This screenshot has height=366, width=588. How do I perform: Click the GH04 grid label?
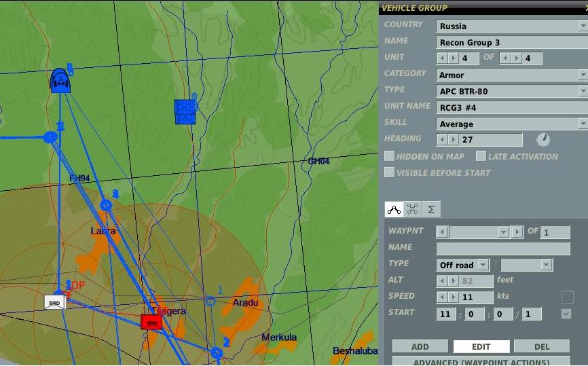(318, 161)
